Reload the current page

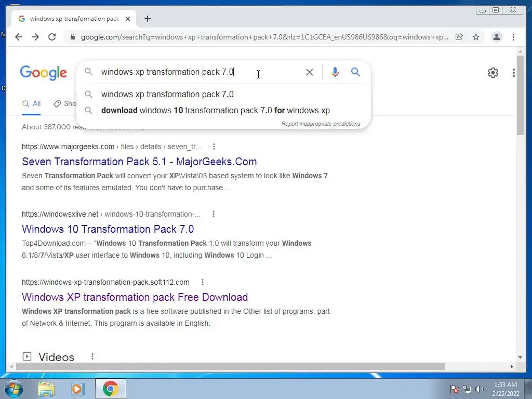(x=52, y=37)
